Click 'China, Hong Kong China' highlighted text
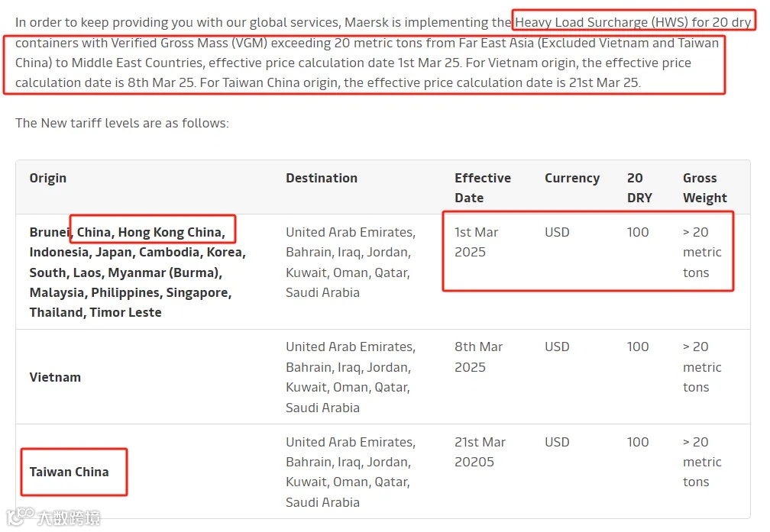Image resolution: width=770 pixels, height=532 pixels. (x=150, y=232)
